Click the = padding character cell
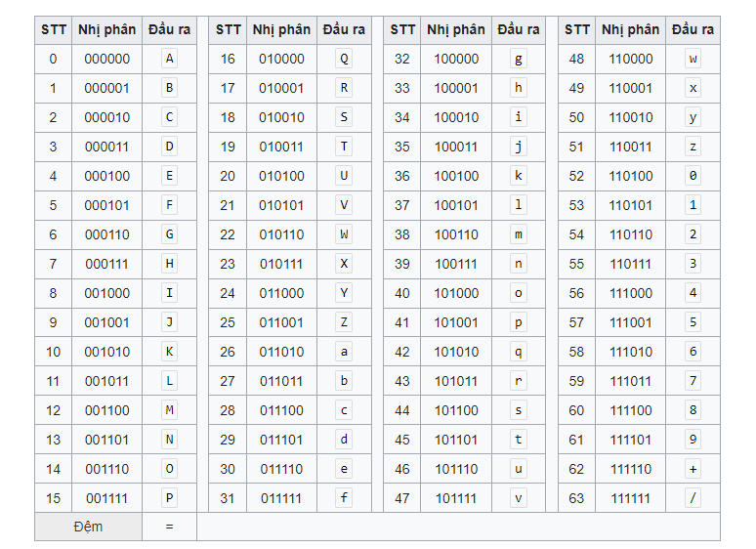This screenshot has height=549, width=756. point(169,527)
